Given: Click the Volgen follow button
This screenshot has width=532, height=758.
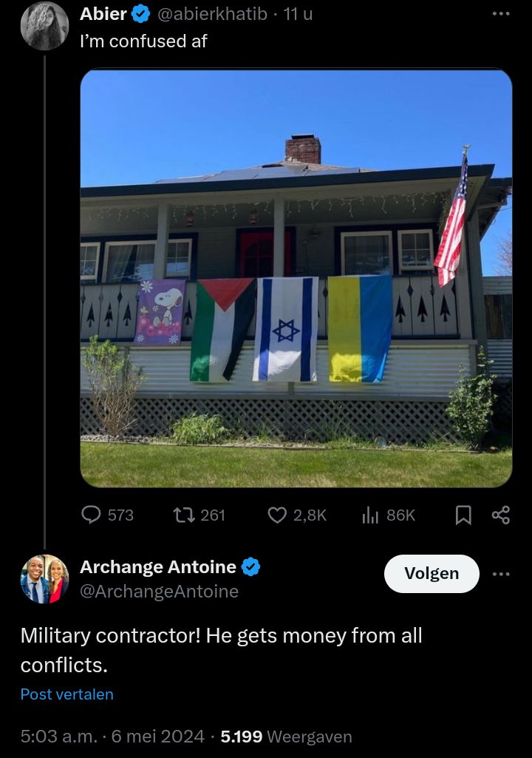Looking at the screenshot, I should pyautogui.click(x=432, y=573).
